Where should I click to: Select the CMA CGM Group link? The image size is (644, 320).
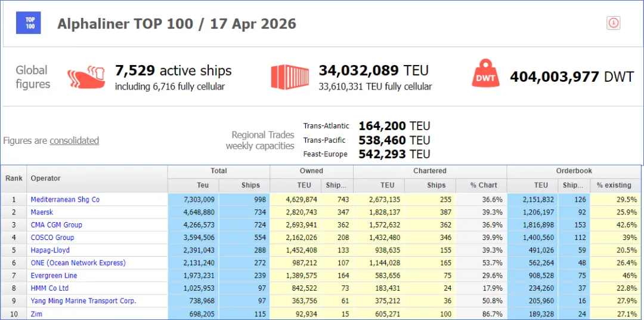tap(56, 225)
